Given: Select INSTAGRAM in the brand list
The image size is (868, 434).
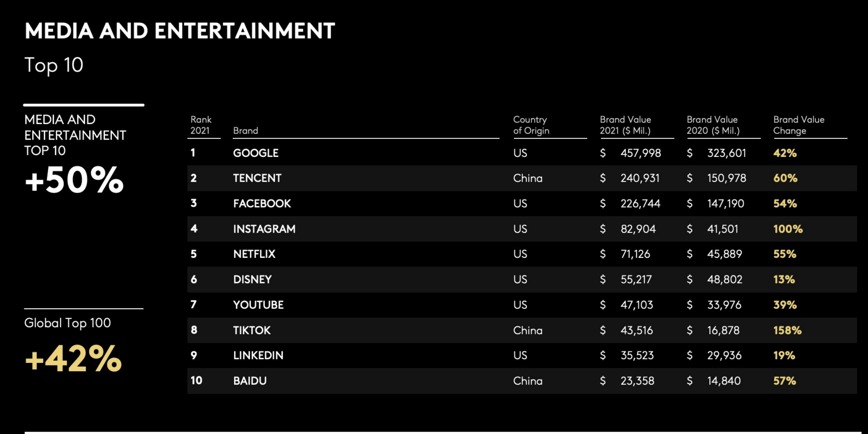Looking at the screenshot, I should point(264,229).
